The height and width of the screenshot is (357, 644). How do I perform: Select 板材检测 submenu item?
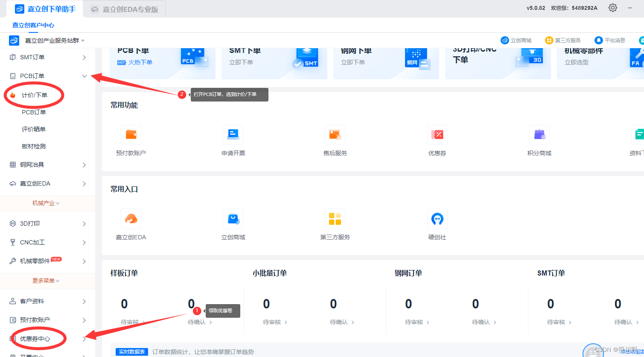click(34, 146)
